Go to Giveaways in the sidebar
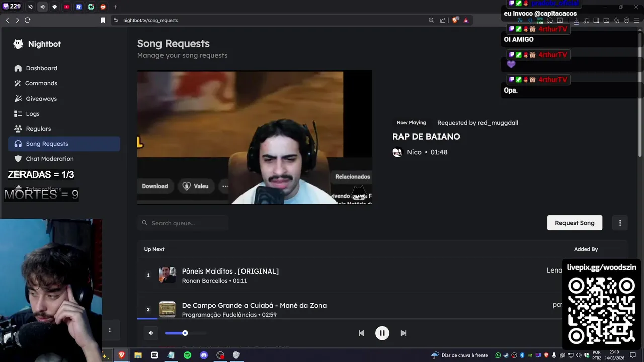This screenshot has width=644, height=362. (64, 99)
